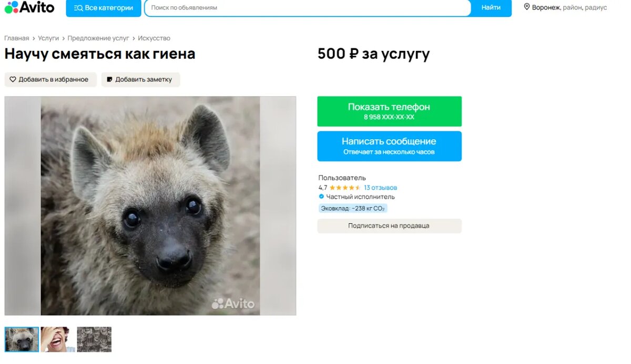The height and width of the screenshot is (364, 631).
Task: Go to the Услуги breadcrumb
Action: tap(48, 38)
